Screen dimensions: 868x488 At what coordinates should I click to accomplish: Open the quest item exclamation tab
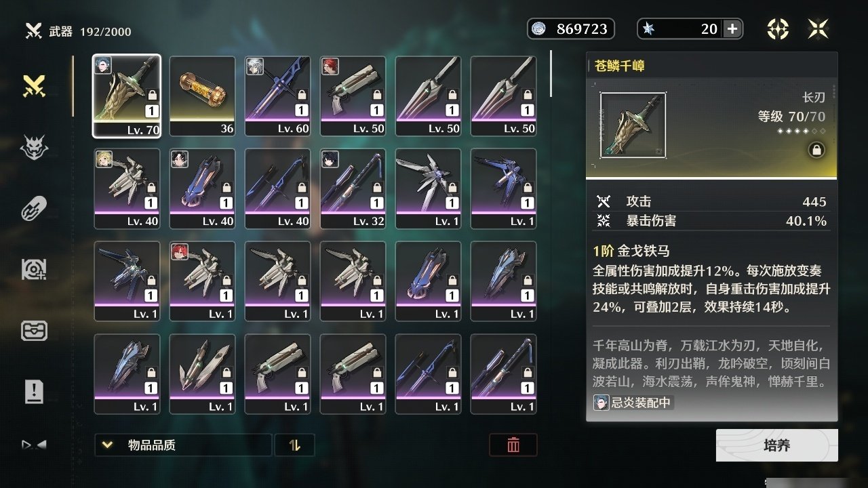pyautogui.click(x=34, y=391)
